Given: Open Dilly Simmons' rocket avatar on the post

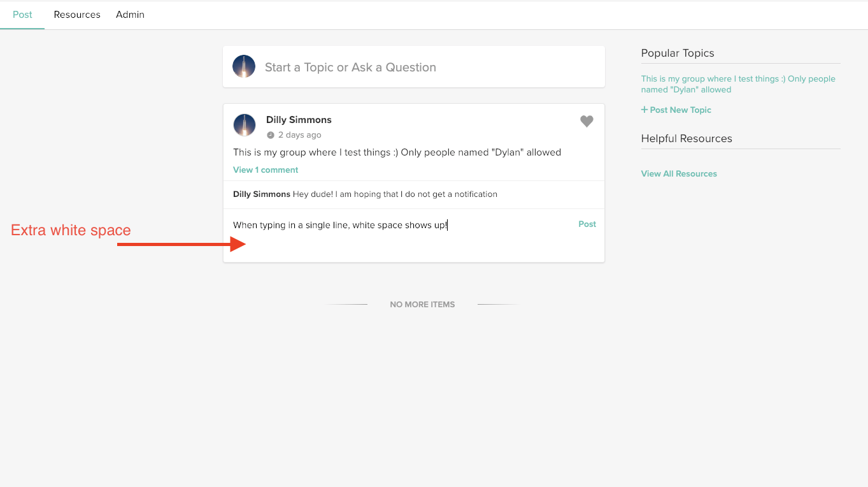Looking at the screenshot, I should click(245, 125).
